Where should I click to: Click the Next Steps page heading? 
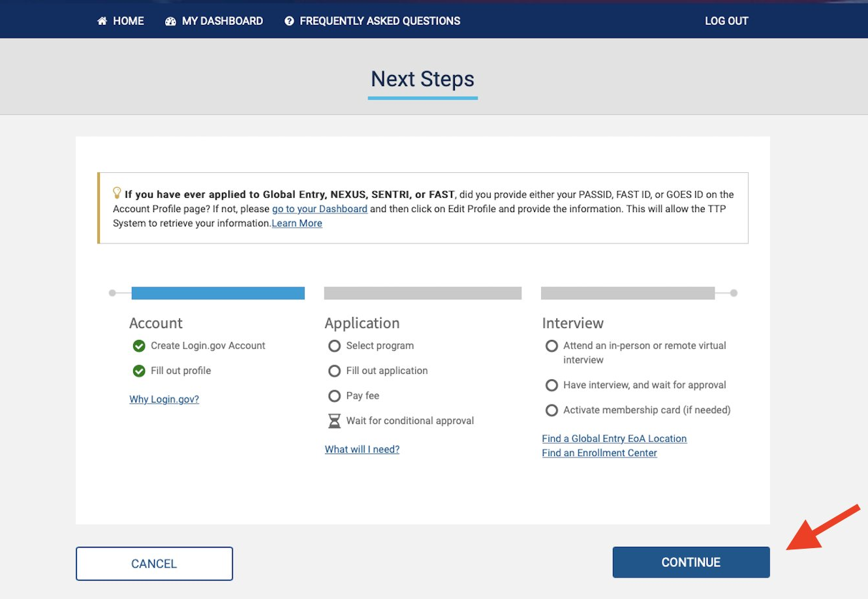pos(423,79)
